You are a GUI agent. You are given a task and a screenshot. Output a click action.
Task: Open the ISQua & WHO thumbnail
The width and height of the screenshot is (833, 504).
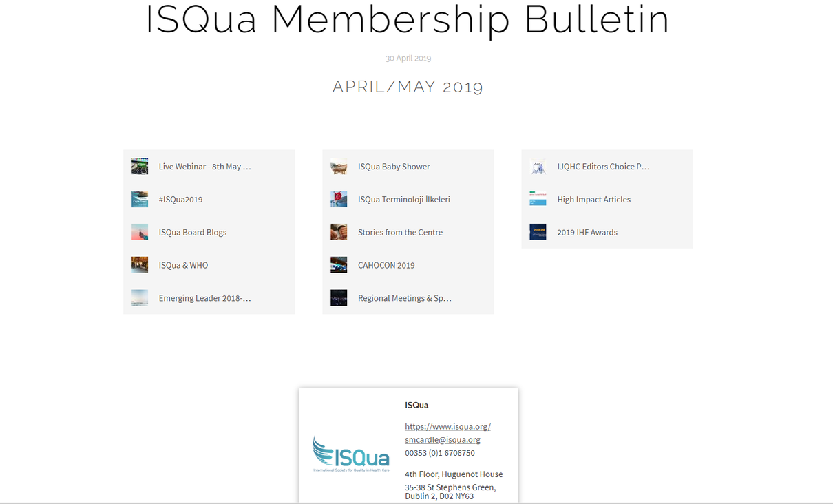click(140, 265)
